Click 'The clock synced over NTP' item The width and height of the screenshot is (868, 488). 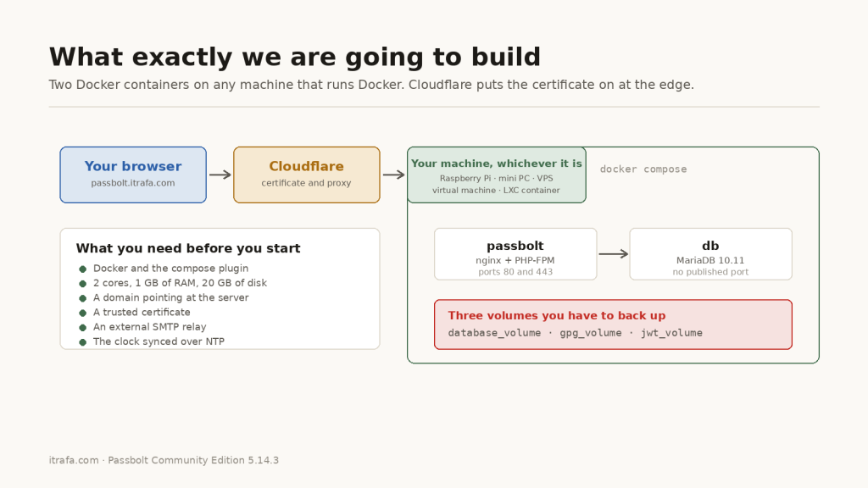[159, 341]
